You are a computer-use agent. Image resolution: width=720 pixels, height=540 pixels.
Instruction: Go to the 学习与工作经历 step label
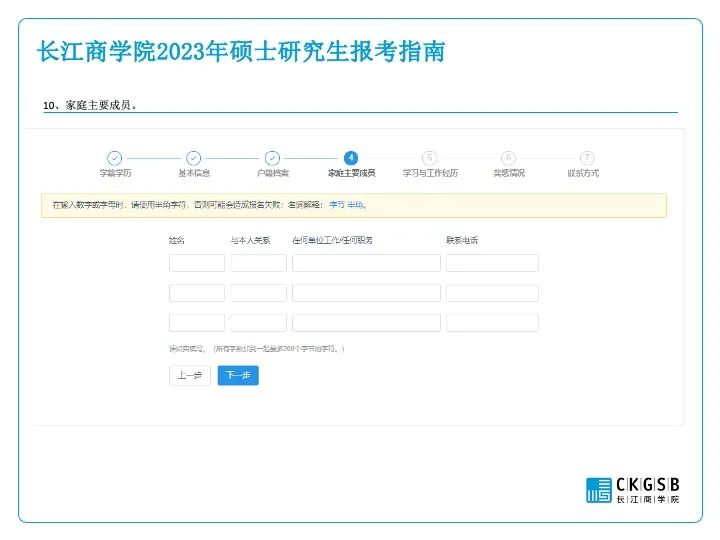tap(430, 173)
